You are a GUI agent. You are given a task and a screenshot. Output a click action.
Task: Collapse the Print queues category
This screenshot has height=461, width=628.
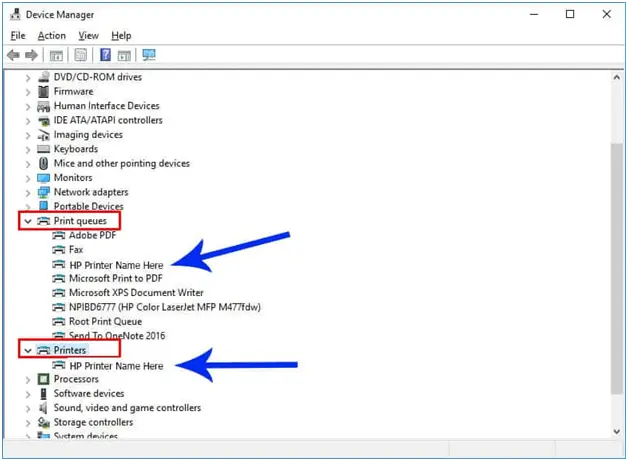tap(28, 221)
